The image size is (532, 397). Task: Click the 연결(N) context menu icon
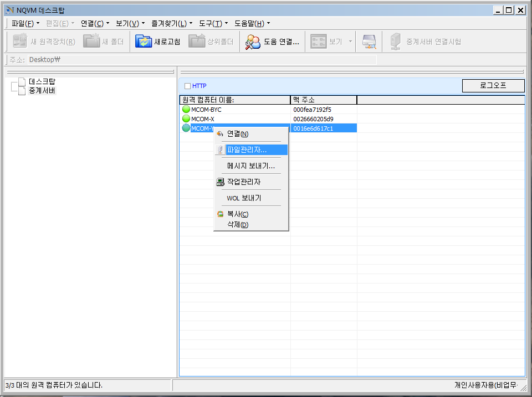click(220, 134)
